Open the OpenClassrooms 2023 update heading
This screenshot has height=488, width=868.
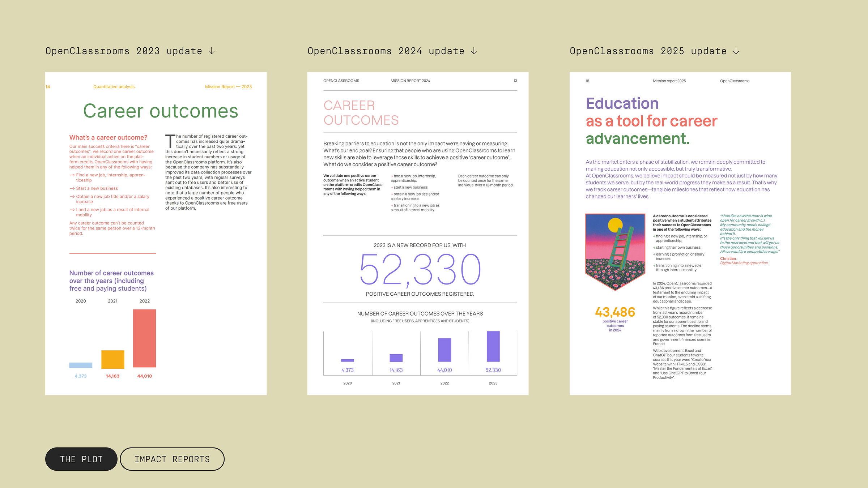click(124, 51)
